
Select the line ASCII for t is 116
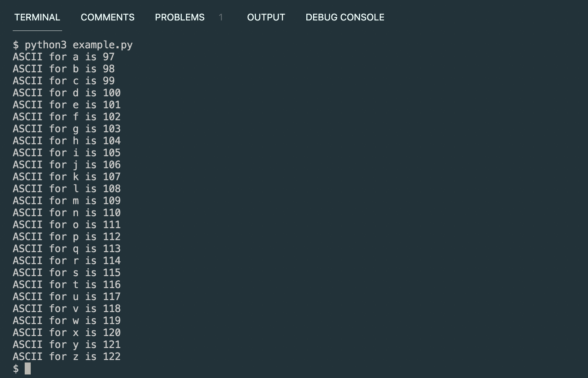[x=67, y=285]
